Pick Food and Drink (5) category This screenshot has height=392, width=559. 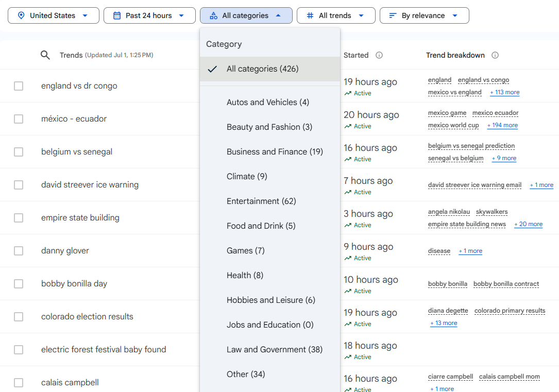270,226
